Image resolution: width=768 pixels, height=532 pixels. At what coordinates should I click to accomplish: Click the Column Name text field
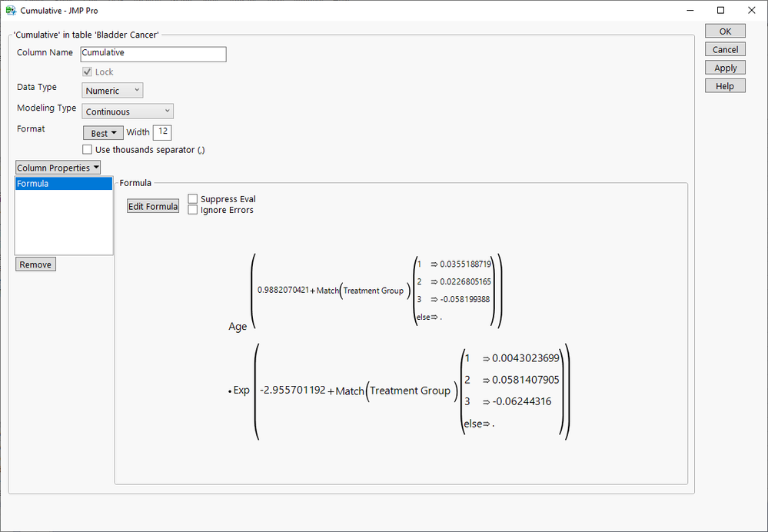(x=153, y=54)
